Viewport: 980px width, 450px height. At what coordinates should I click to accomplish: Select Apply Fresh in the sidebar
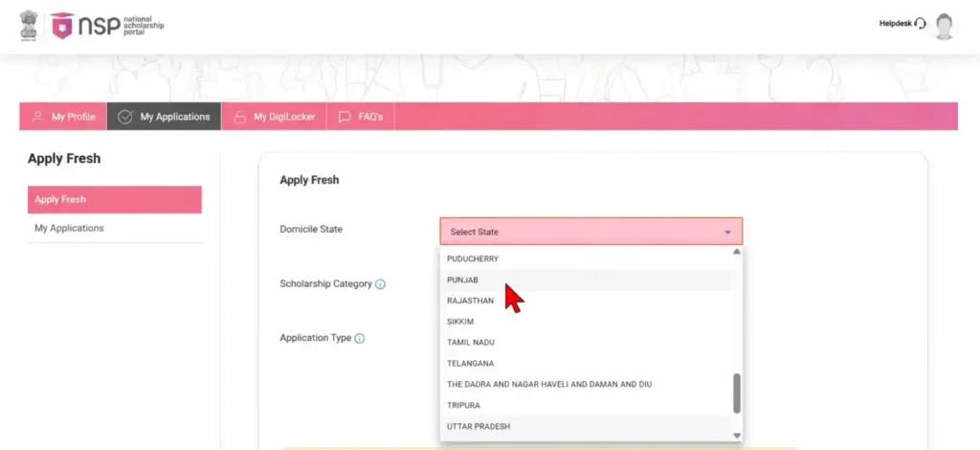pyautogui.click(x=115, y=199)
